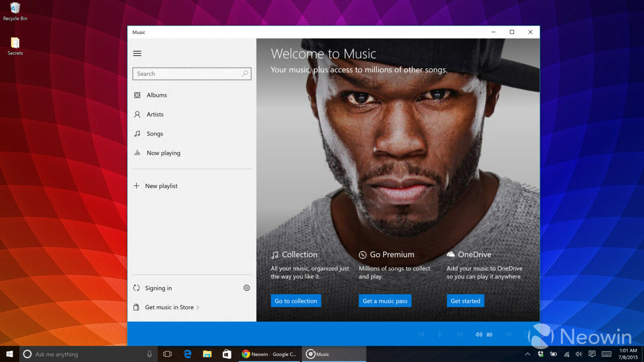This screenshot has height=362, width=644.
Task: Open the Albums view
Action: point(192,95)
